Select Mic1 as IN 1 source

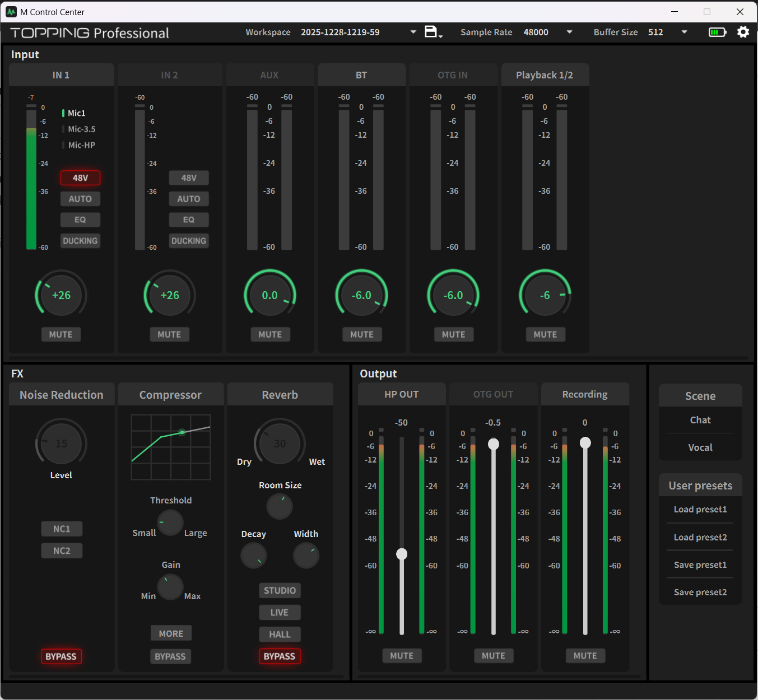[x=74, y=113]
